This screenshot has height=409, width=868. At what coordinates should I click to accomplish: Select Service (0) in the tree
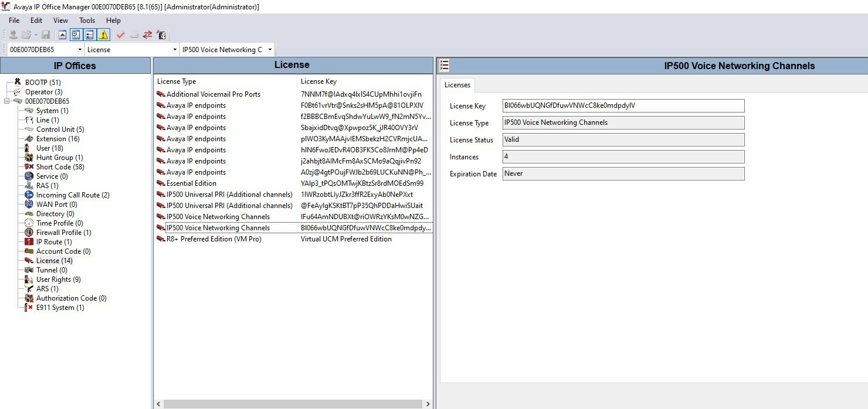coord(52,176)
